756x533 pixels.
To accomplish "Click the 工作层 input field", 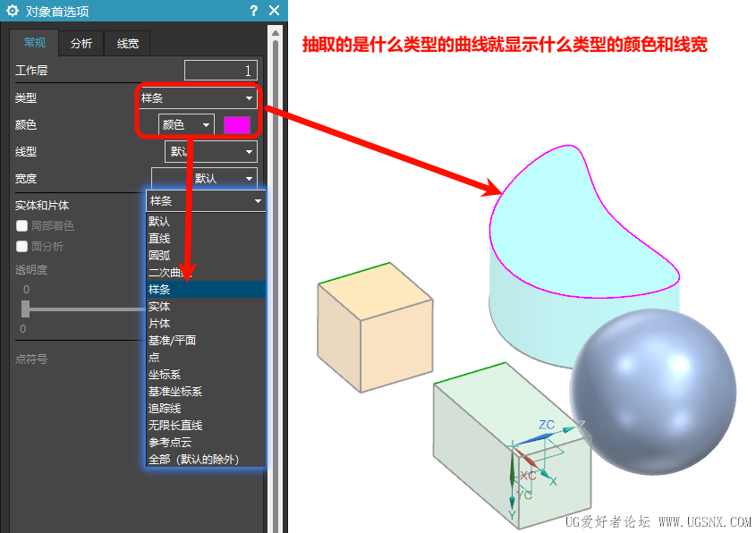I will coord(221,70).
